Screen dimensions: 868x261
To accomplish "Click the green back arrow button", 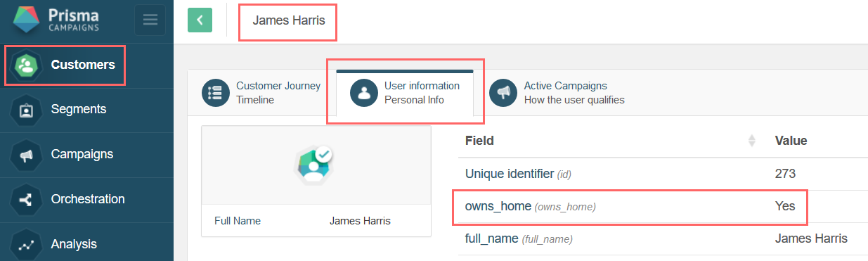I will (x=200, y=20).
